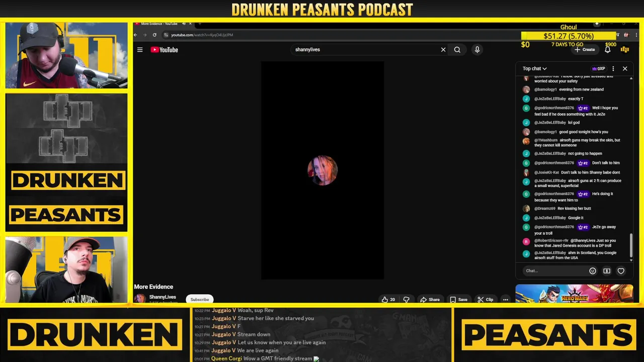Clip the video

tap(487, 300)
